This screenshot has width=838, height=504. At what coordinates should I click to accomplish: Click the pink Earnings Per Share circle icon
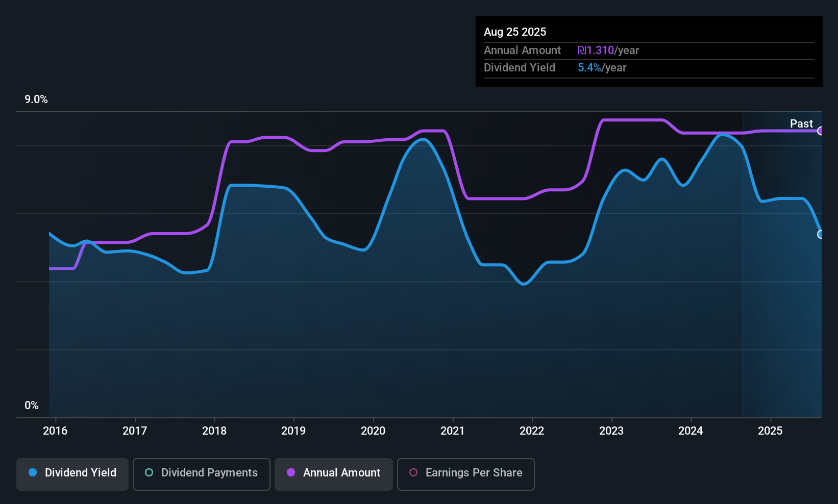click(413, 472)
